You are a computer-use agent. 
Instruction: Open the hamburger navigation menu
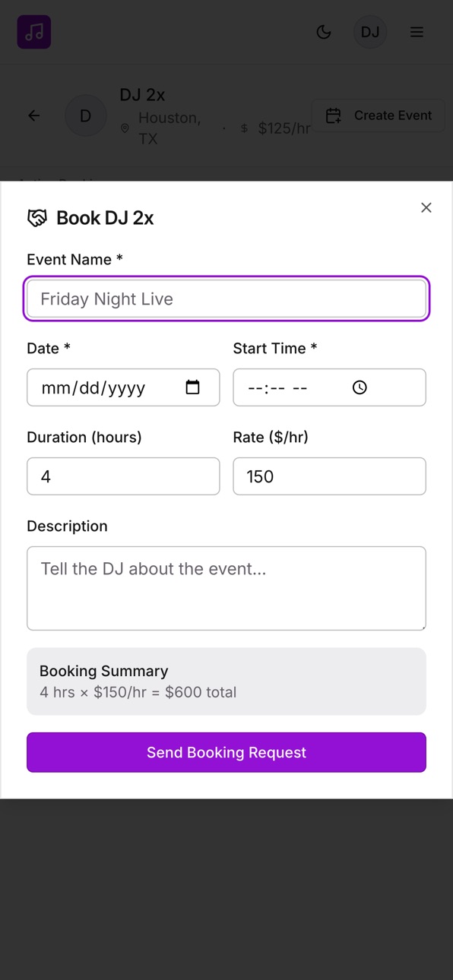[417, 32]
